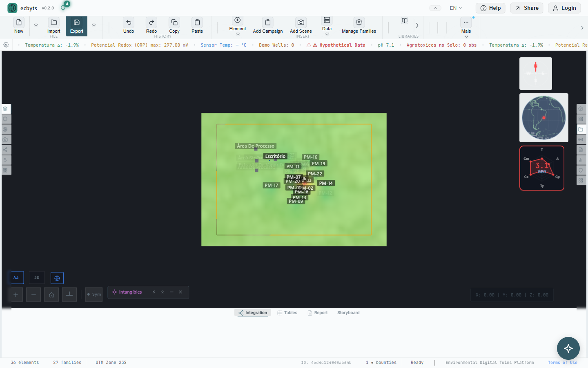This screenshot has height=368, width=588.
Task: Select the share nodes icon in left sidebar
Action: 5,150
